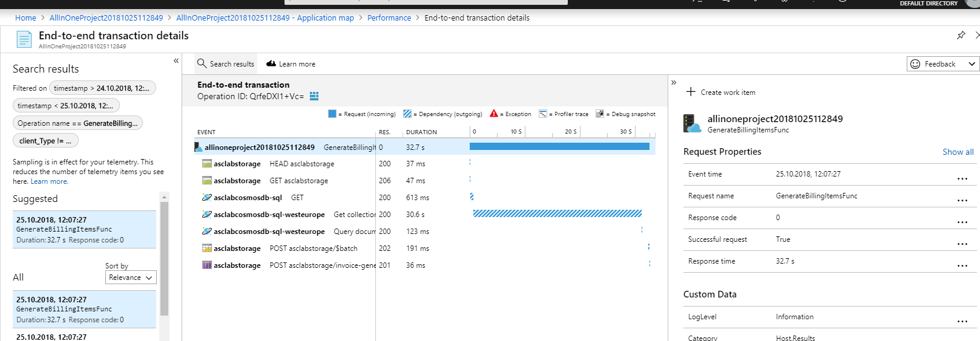Viewport: 980px width, 341px height.
Task: Click the Learn more cloud icon in toolbar
Action: pyautogui.click(x=271, y=63)
